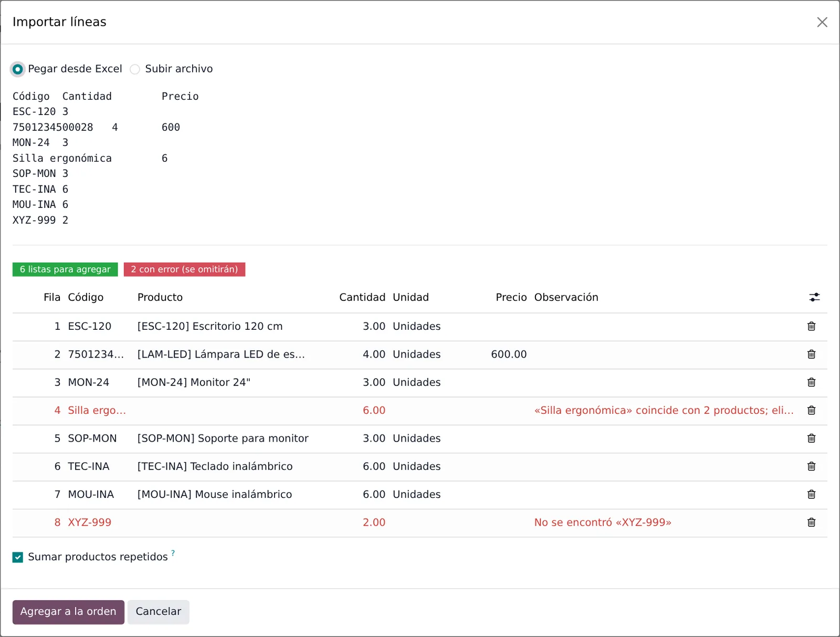The width and height of the screenshot is (840, 637).
Task: Click Agregar a la orden button
Action: click(68, 612)
